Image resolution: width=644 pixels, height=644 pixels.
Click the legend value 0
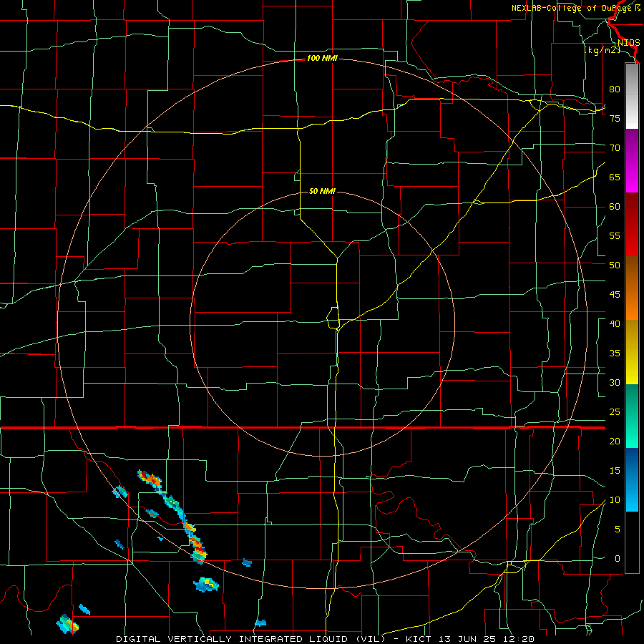[x=618, y=559]
